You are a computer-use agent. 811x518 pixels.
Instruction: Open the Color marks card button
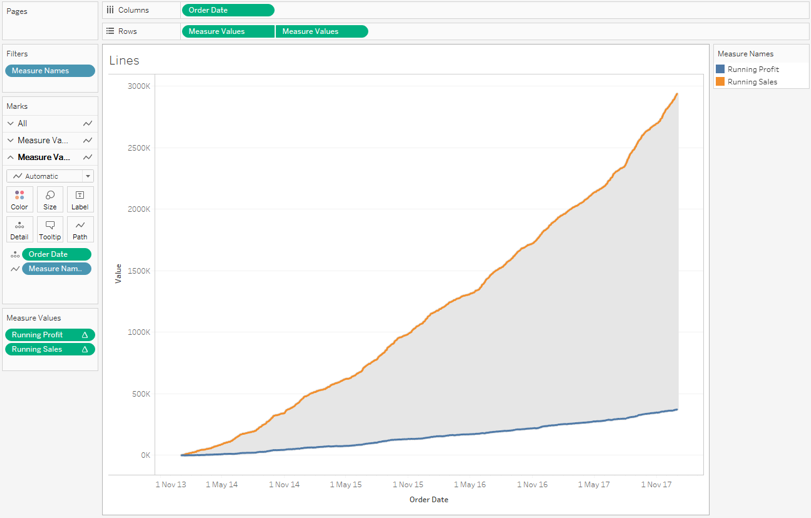[x=19, y=200]
